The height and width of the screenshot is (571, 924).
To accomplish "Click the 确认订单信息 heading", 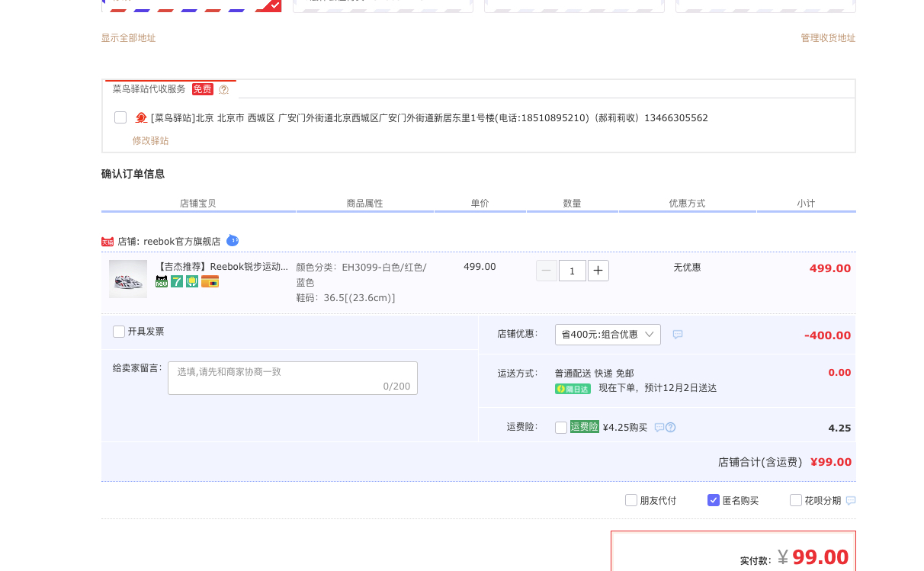I will pos(133,174).
